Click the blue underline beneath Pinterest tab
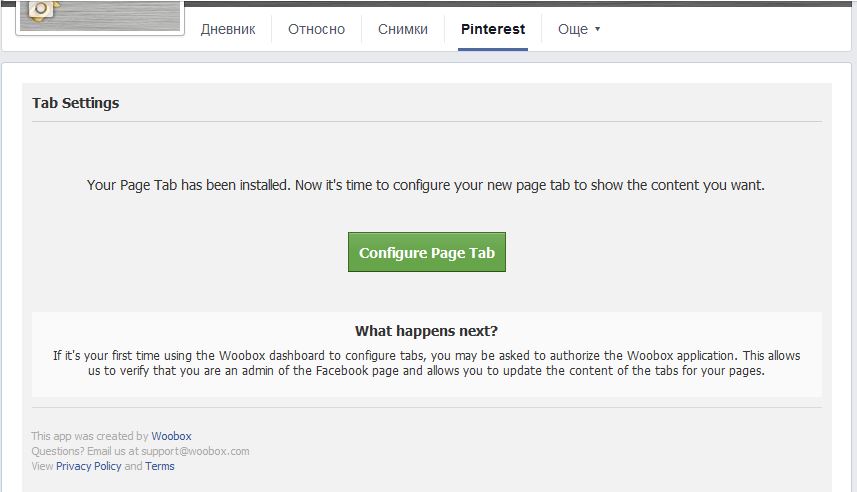857x492 pixels. 493,49
